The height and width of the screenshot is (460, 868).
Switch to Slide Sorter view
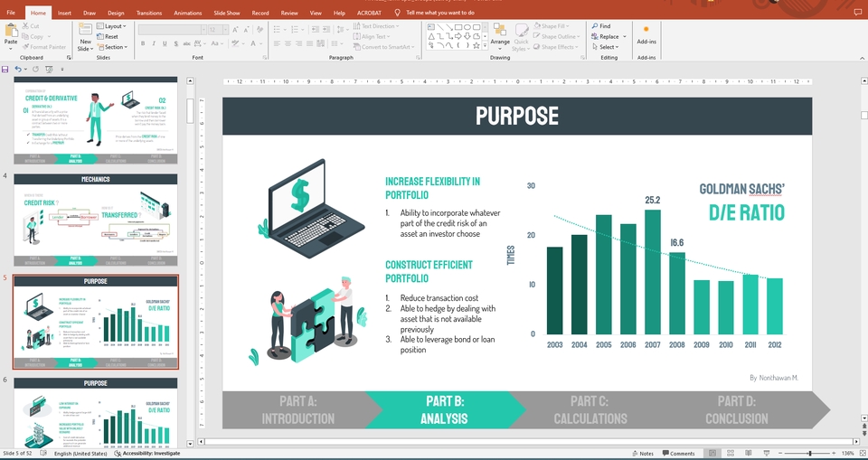(x=731, y=454)
